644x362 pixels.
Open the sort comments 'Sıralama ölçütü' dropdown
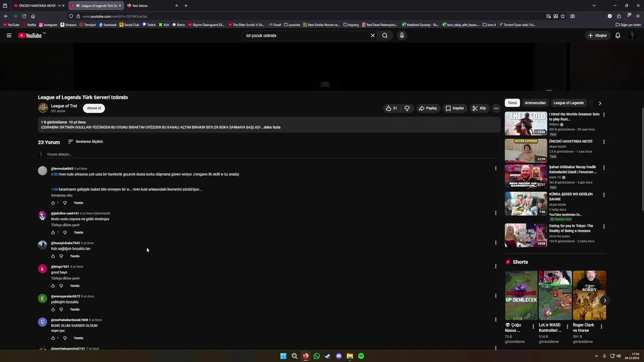(x=86, y=142)
